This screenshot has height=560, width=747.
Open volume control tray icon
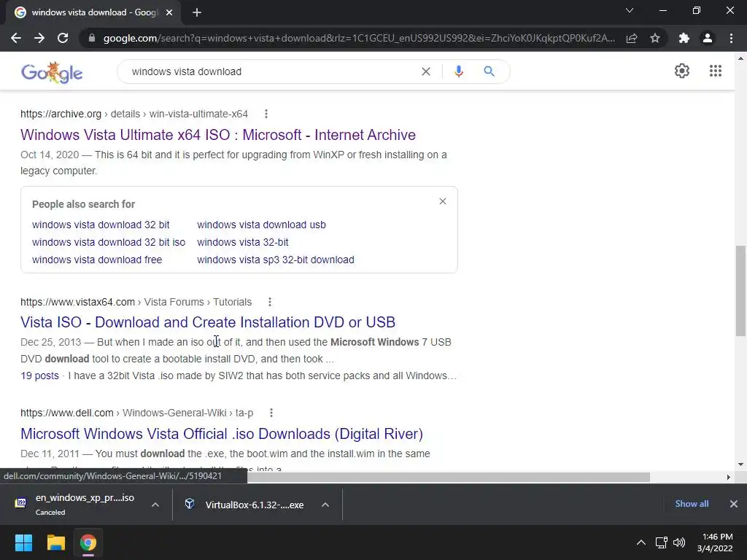point(679,542)
